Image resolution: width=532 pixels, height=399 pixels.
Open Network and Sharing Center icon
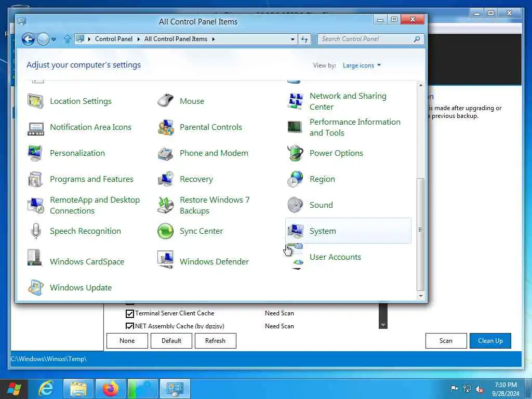tap(295, 101)
